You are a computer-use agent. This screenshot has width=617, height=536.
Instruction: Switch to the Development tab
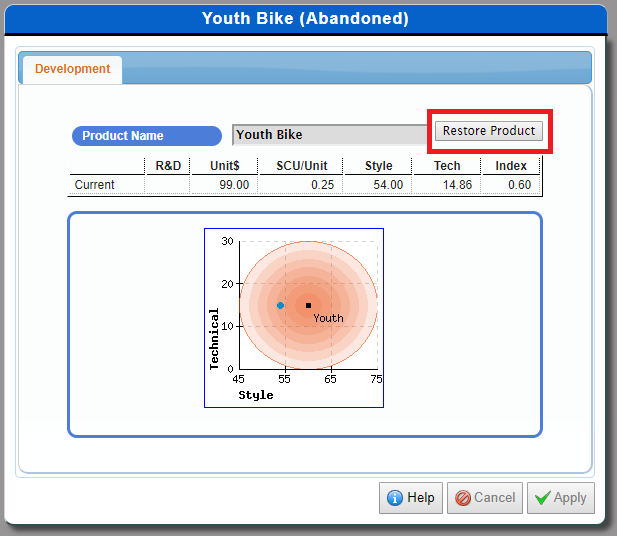coord(72,69)
